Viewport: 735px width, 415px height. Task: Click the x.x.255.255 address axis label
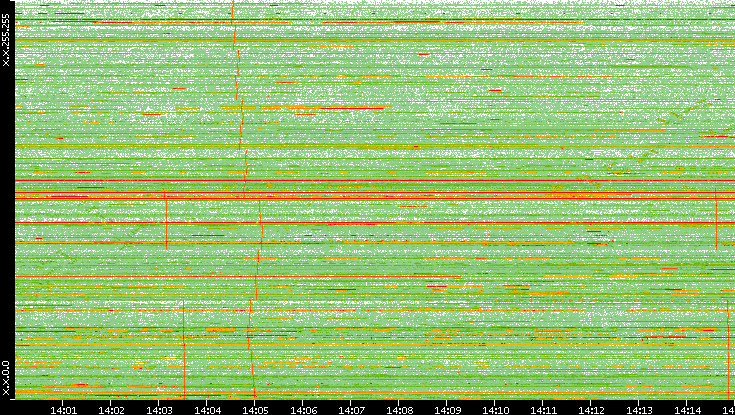coord(6,40)
